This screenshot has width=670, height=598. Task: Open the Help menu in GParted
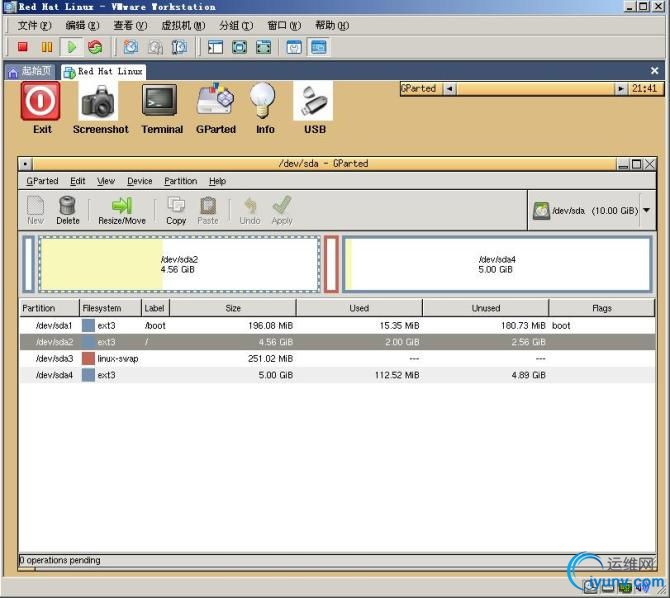[x=217, y=181]
